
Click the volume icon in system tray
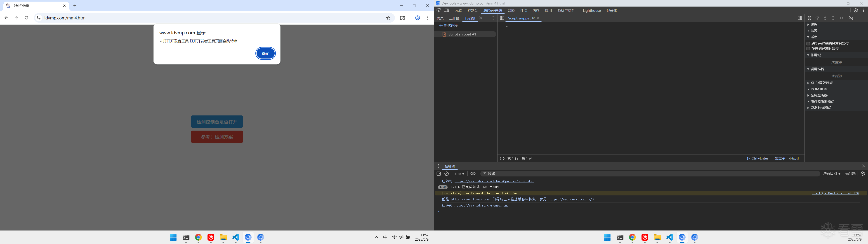point(401,237)
